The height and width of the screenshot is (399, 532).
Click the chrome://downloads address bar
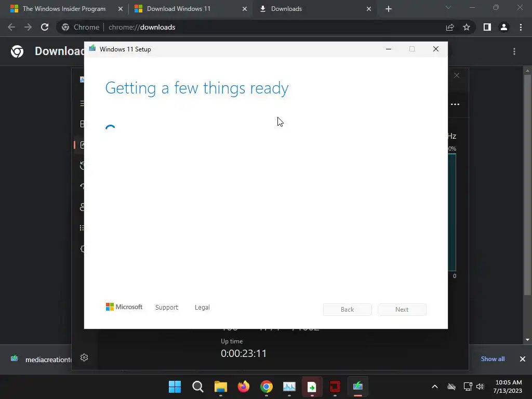tap(251, 27)
